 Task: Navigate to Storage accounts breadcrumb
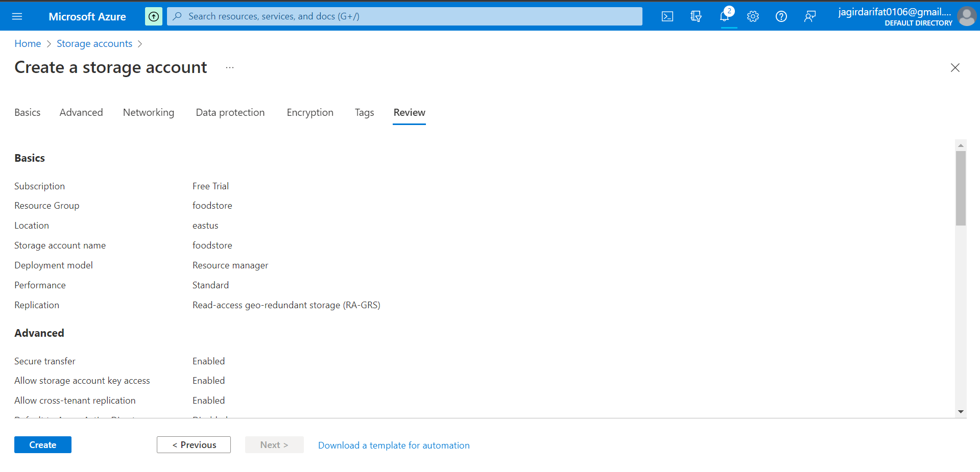(94, 43)
